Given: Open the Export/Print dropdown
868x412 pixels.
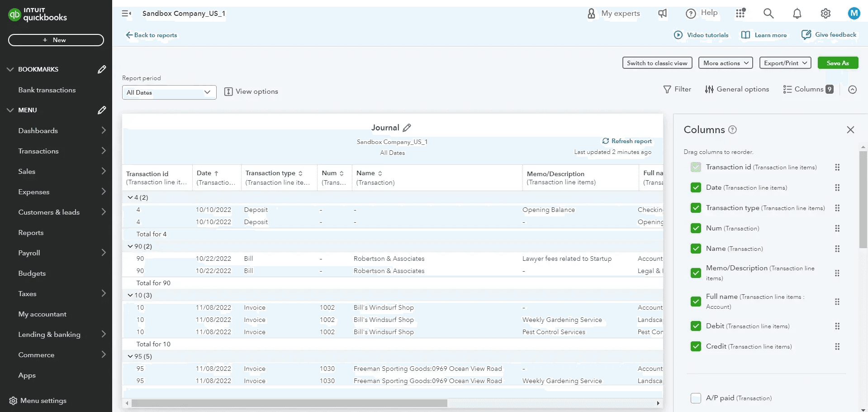Looking at the screenshot, I should click(785, 63).
